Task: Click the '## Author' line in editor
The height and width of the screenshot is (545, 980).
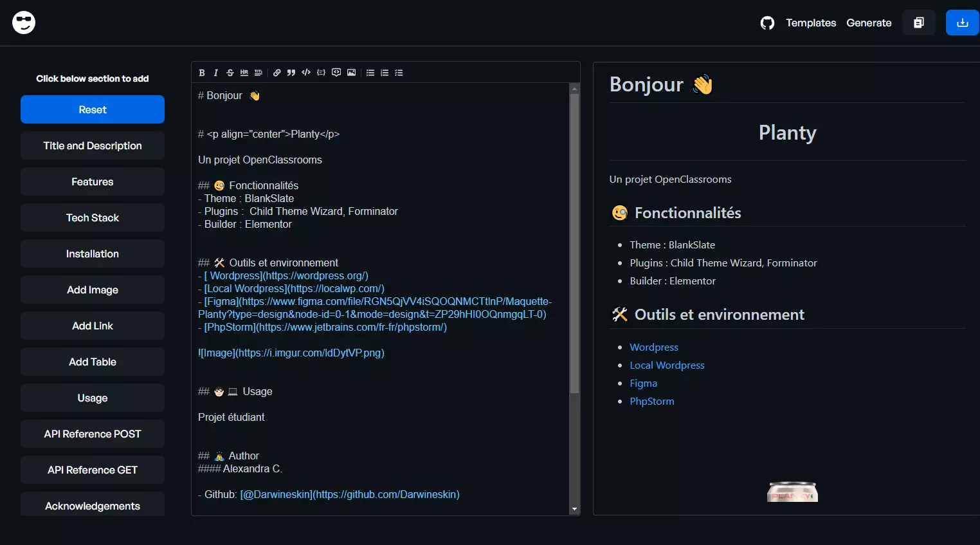Action: pyautogui.click(x=228, y=456)
